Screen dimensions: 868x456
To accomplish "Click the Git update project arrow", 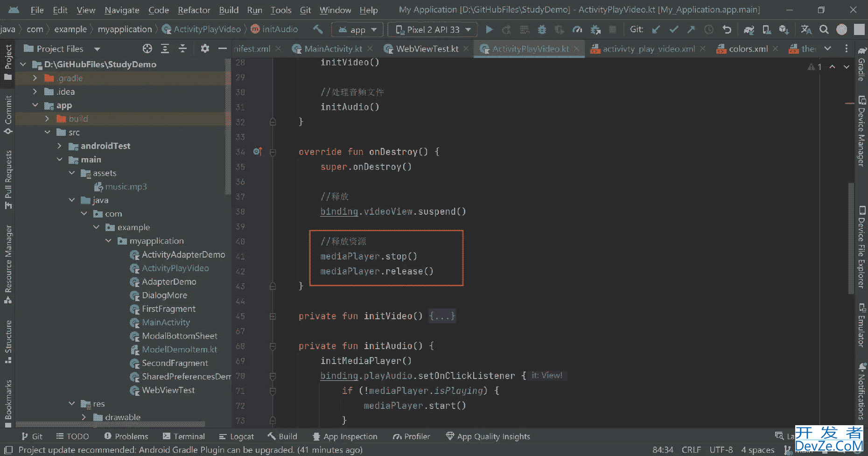I will point(656,29).
